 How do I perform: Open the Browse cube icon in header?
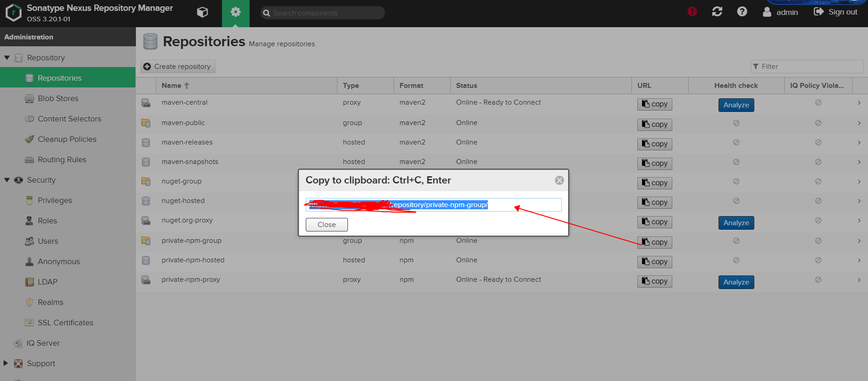(x=203, y=12)
